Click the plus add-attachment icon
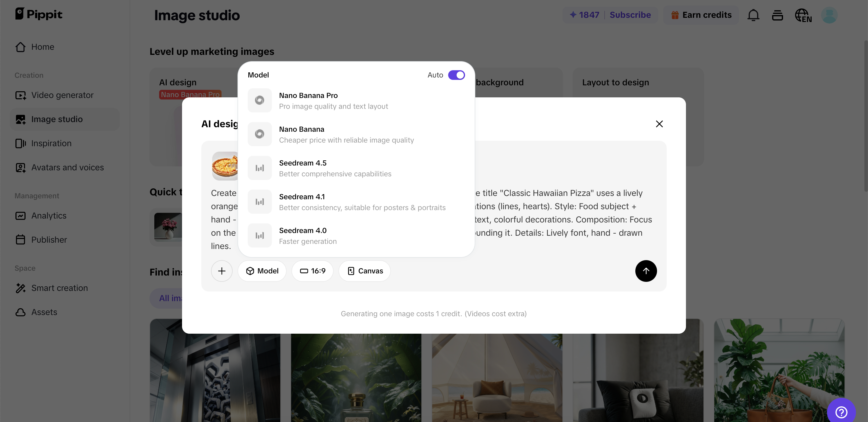The width and height of the screenshot is (868, 422). coord(222,271)
